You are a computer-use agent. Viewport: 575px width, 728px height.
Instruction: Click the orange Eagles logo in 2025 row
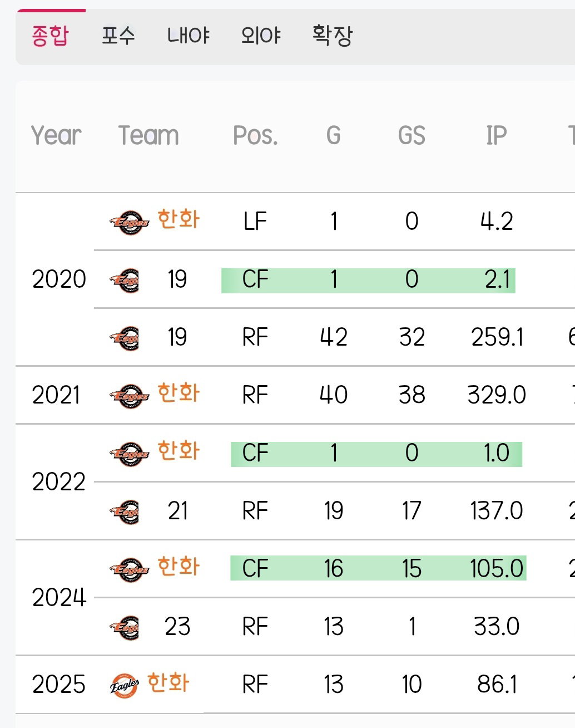124,686
